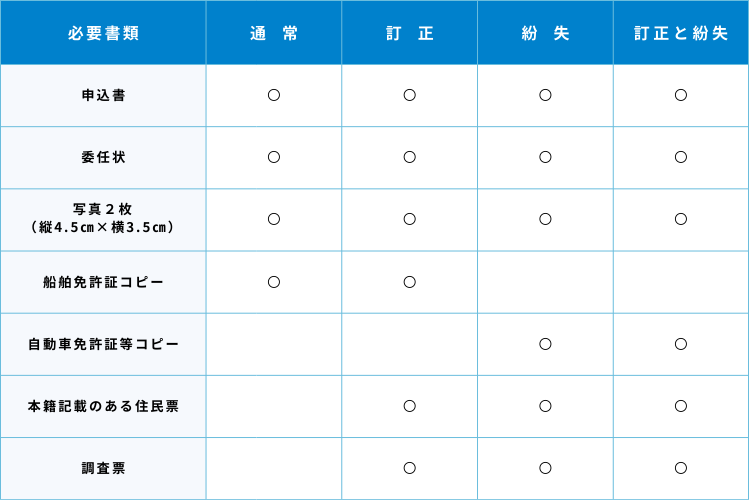Image resolution: width=749 pixels, height=500 pixels.
Task: Click the circle for 本籍記載のある住民票 under 訂正
Action: [x=410, y=405]
